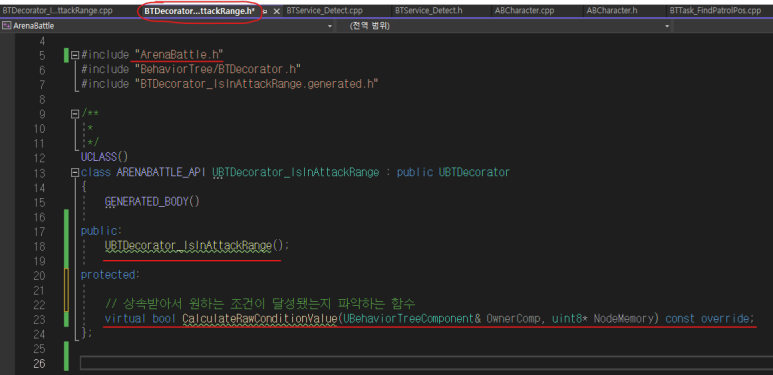773x375 pixels.
Task: Click the UCLASS() macro
Action: pos(105,157)
